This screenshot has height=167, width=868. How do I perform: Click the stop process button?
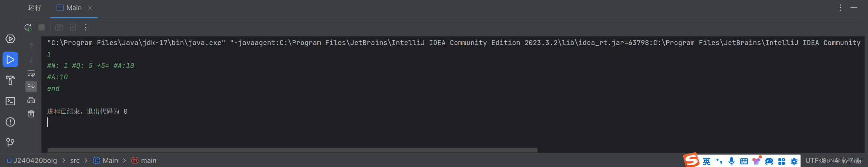coord(42,27)
